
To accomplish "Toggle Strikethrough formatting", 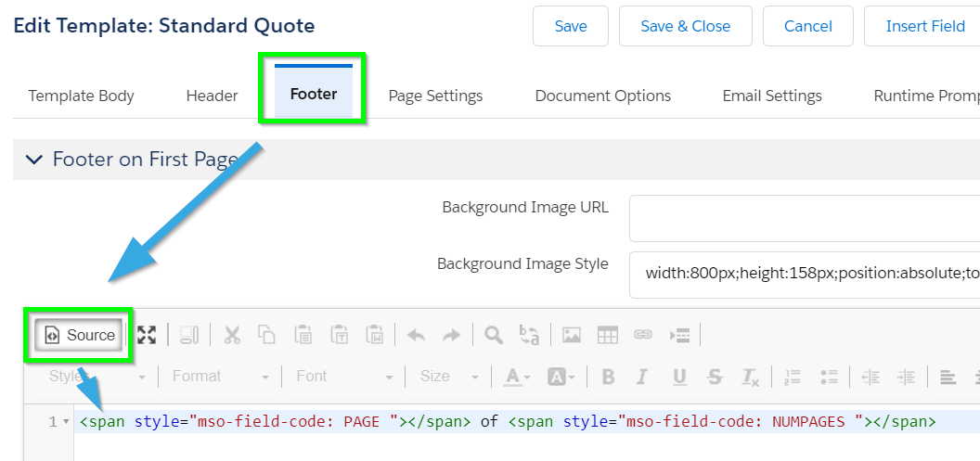I will click(715, 377).
